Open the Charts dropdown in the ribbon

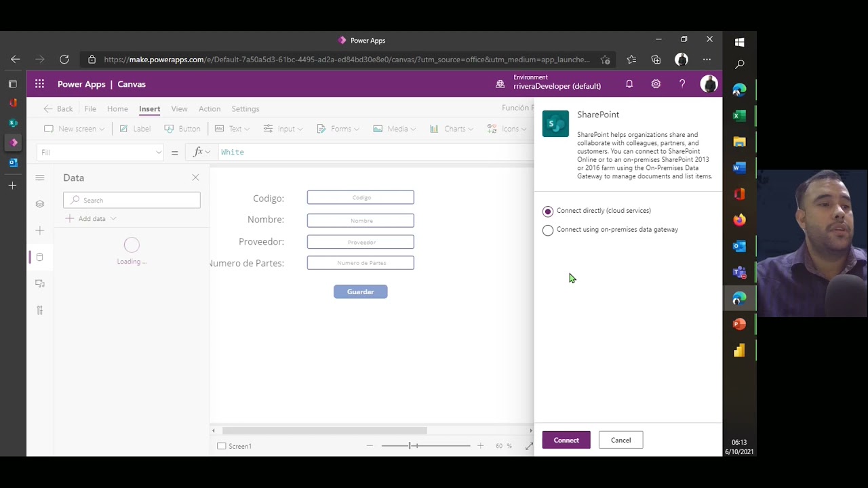click(452, 129)
